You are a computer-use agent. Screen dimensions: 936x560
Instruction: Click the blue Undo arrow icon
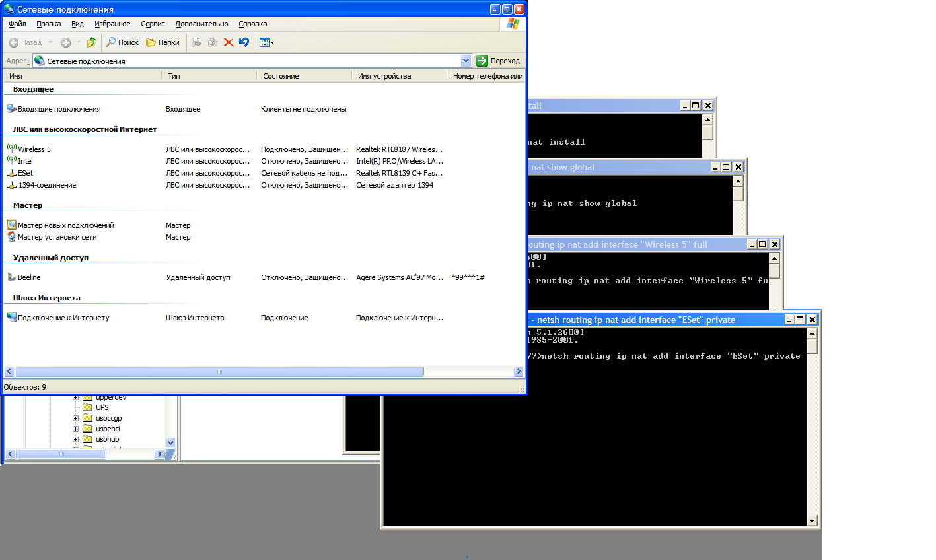tap(244, 42)
